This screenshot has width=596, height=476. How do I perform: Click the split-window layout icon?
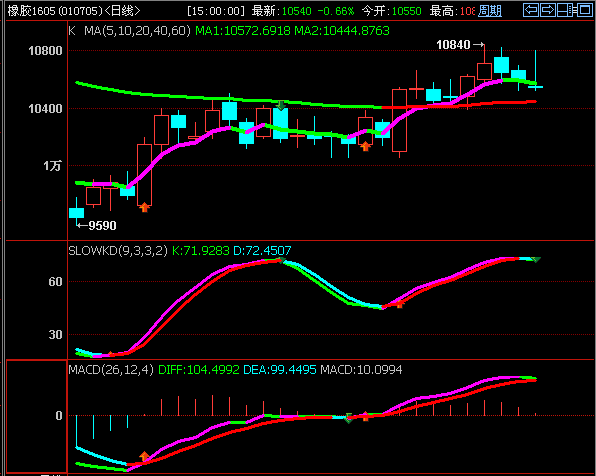(566, 10)
